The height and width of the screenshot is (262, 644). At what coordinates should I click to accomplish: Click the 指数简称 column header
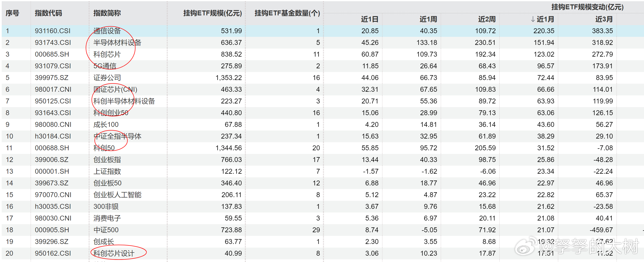107,13
